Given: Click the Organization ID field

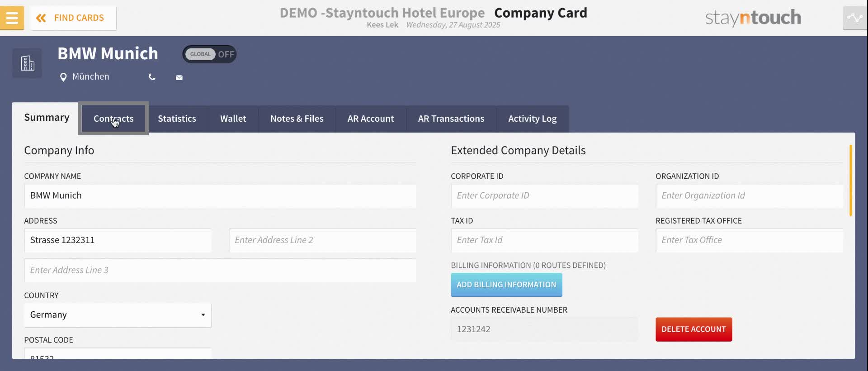Looking at the screenshot, I should pyautogui.click(x=749, y=196).
